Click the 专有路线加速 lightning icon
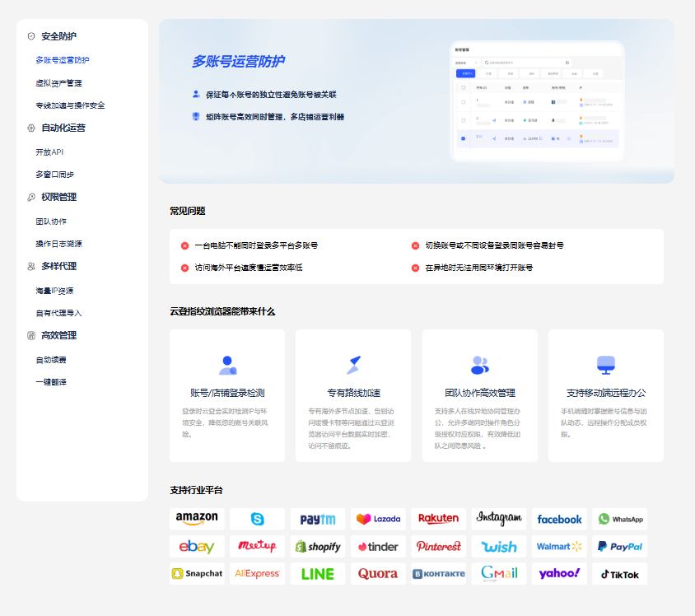 tap(354, 365)
